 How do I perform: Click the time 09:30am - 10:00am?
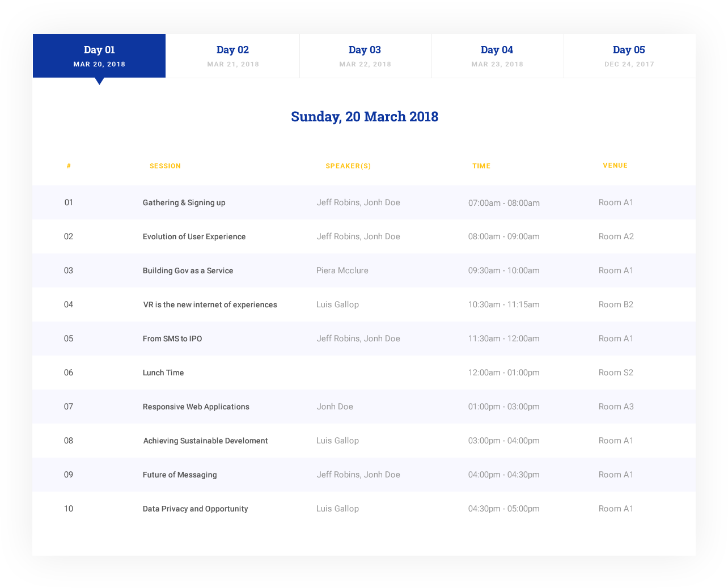[x=504, y=270]
